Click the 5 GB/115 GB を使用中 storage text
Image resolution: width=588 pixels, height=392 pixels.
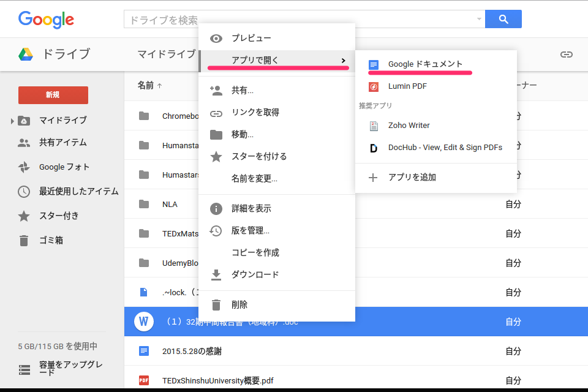point(58,346)
